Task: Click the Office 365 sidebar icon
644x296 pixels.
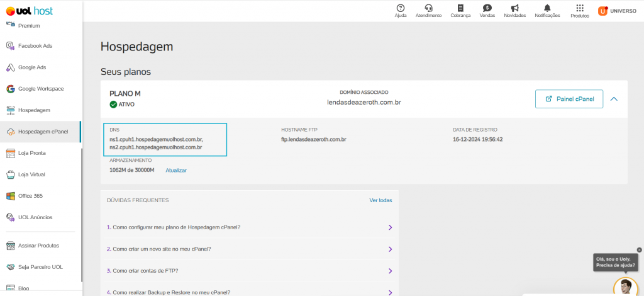Action: [x=11, y=196]
